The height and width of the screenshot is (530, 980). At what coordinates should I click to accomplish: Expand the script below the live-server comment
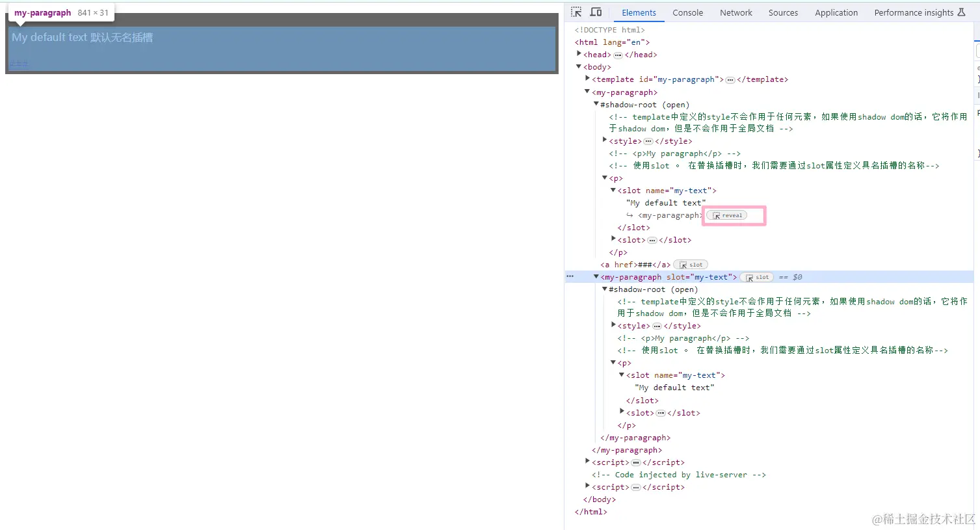tap(587, 486)
